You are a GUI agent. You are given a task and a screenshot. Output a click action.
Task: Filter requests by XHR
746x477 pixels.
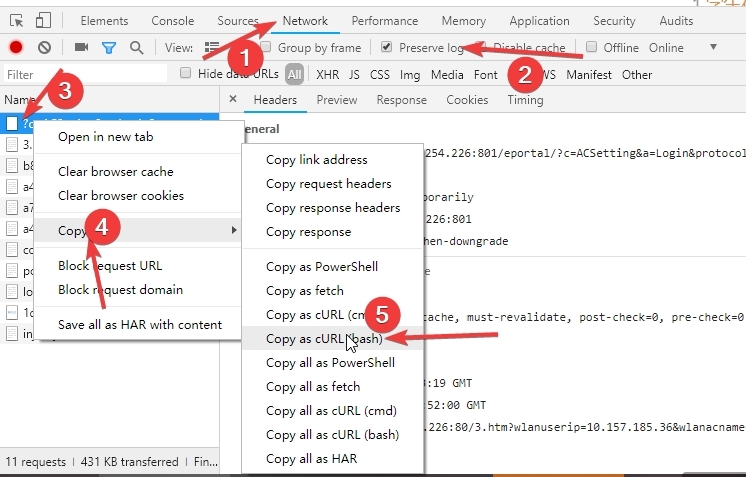(x=327, y=75)
